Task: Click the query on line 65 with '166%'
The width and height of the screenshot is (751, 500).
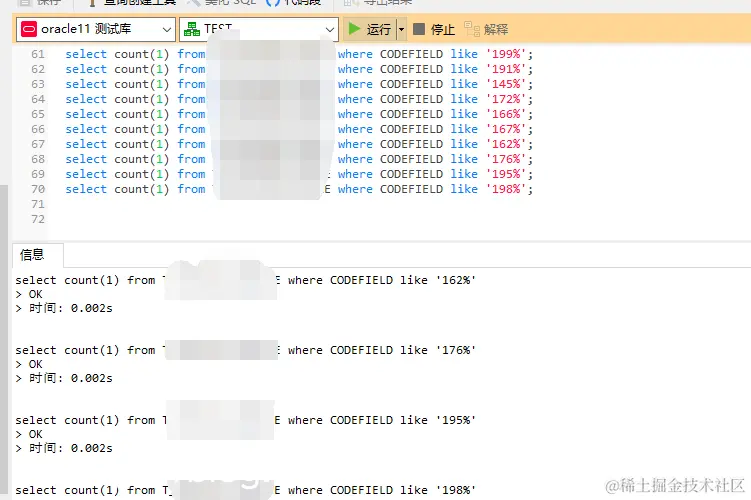Action: (x=299, y=114)
